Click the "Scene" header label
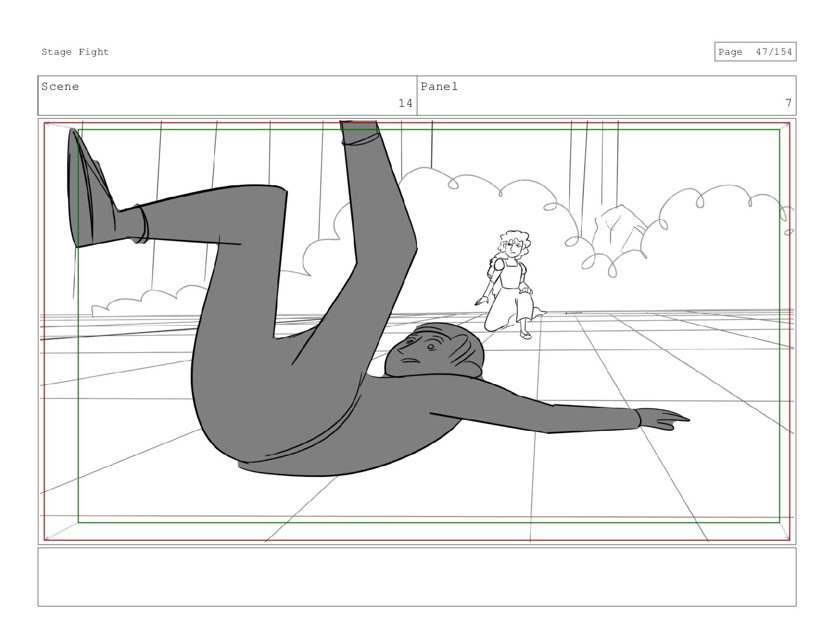The image size is (834, 644). pyautogui.click(x=60, y=86)
